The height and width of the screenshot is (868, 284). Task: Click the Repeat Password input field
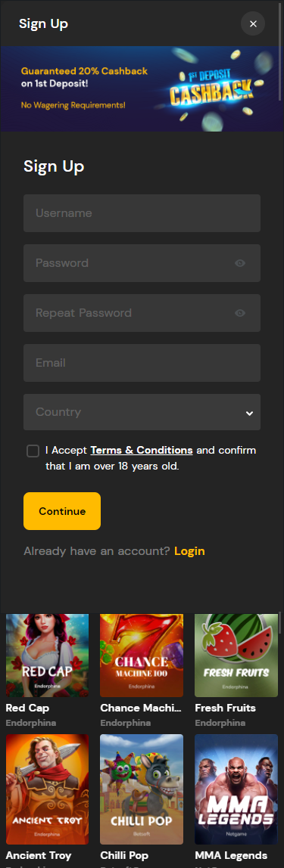pyautogui.click(x=142, y=313)
